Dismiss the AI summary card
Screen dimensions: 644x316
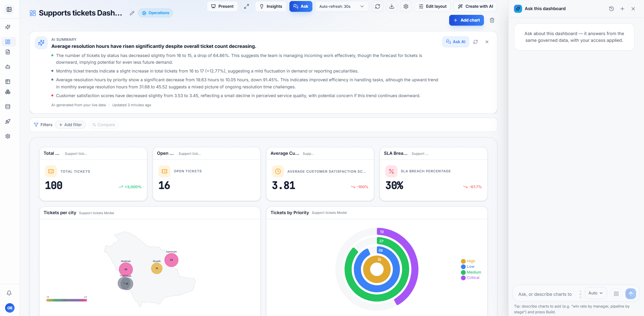[x=487, y=42]
